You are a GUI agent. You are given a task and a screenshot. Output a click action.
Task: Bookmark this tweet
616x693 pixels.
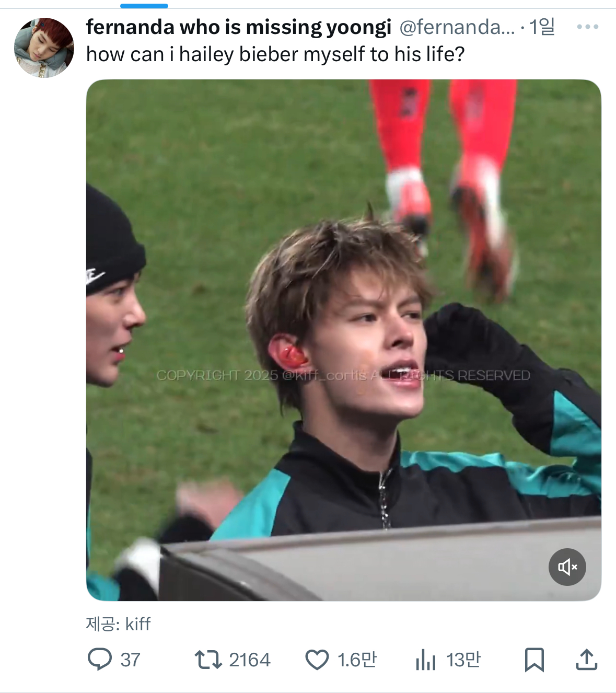click(x=534, y=660)
